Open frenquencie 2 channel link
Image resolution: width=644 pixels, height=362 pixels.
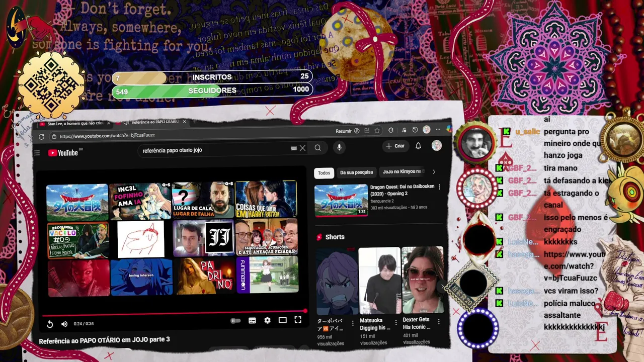click(382, 201)
